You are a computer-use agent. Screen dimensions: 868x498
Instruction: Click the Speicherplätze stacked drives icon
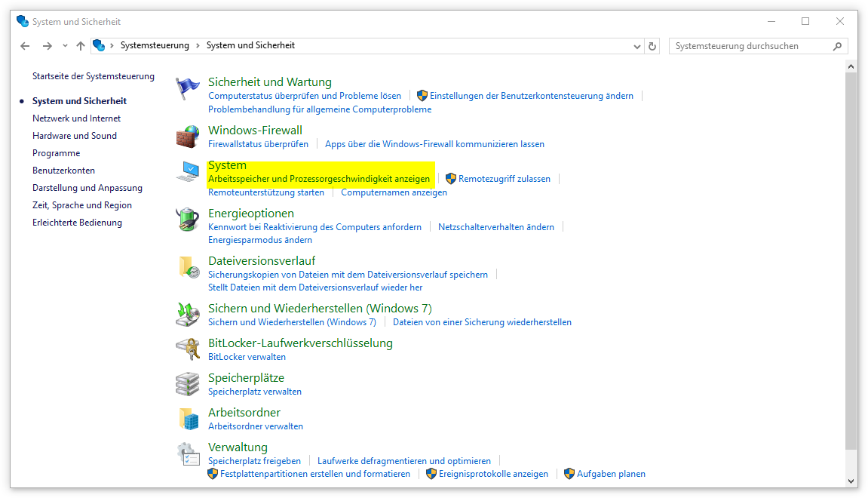coord(188,384)
